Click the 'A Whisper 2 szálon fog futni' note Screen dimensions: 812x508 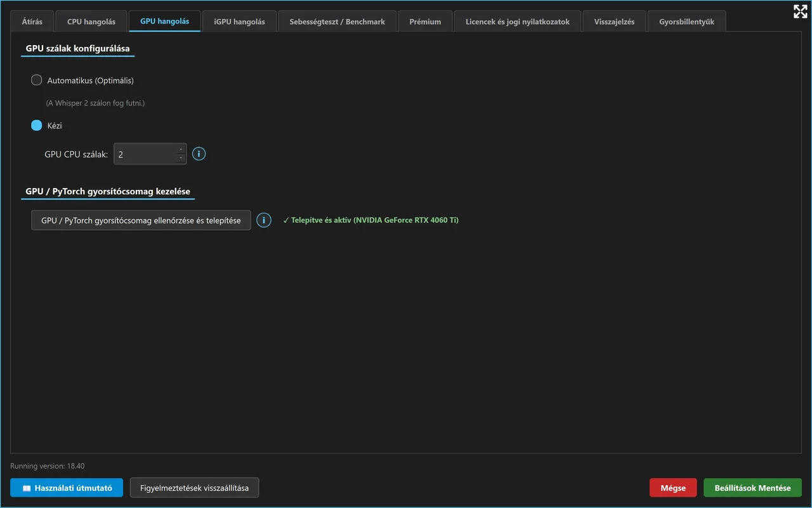(96, 103)
